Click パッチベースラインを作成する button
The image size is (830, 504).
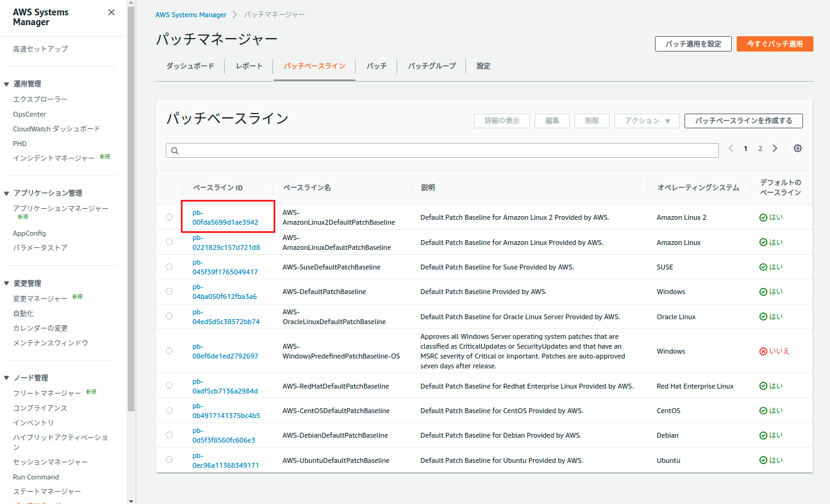(743, 121)
